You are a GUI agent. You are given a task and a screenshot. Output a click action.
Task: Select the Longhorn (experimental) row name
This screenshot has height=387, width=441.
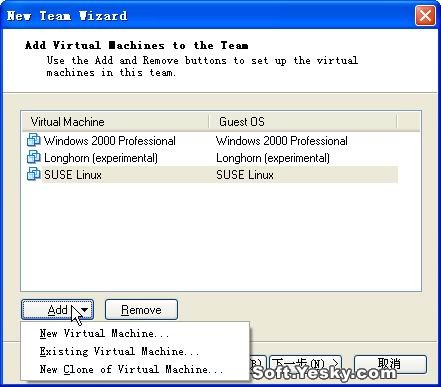(x=101, y=158)
